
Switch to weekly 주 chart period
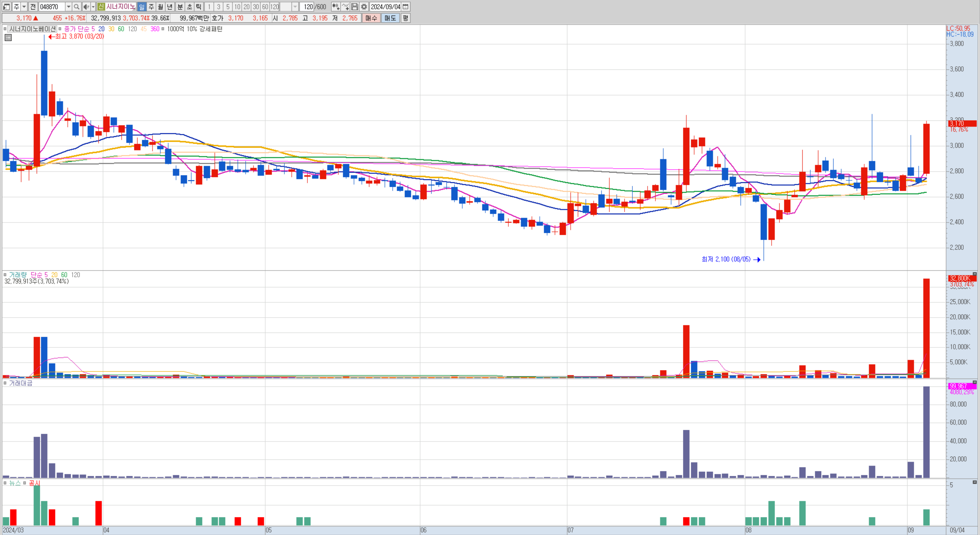[x=151, y=7]
